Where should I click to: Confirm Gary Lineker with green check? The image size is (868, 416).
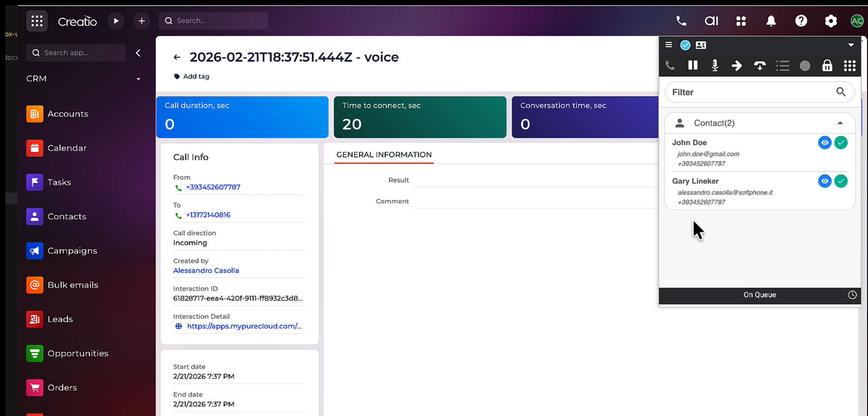coord(841,181)
